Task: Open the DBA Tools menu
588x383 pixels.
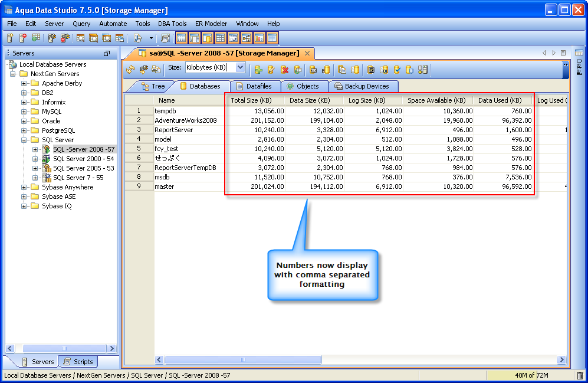Action: [x=172, y=24]
